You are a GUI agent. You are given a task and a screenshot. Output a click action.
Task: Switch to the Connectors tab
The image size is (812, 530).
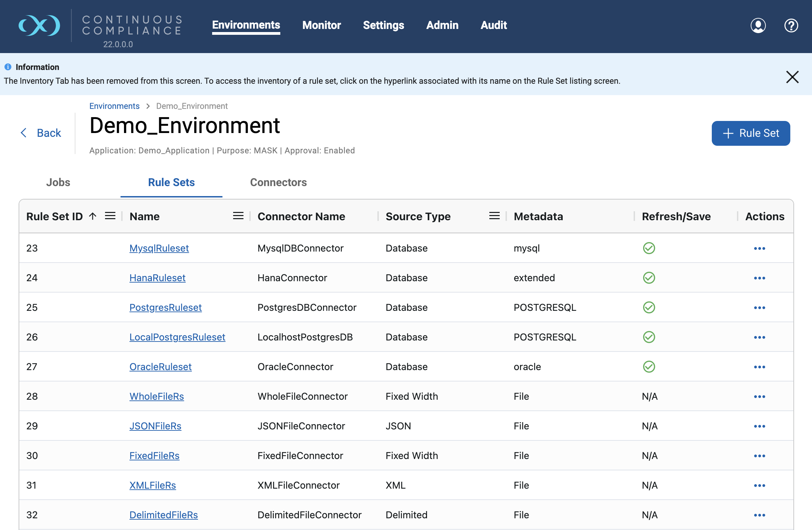(x=278, y=182)
